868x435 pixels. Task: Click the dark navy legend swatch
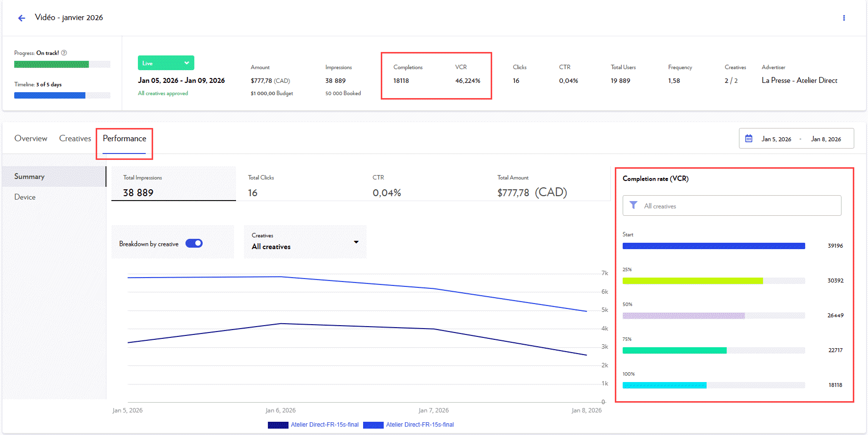click(x=278, y=425)
